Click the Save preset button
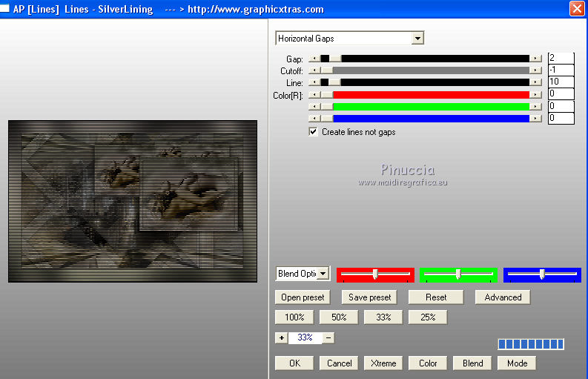The image size is (588, 379). click(x=369, y=297)
